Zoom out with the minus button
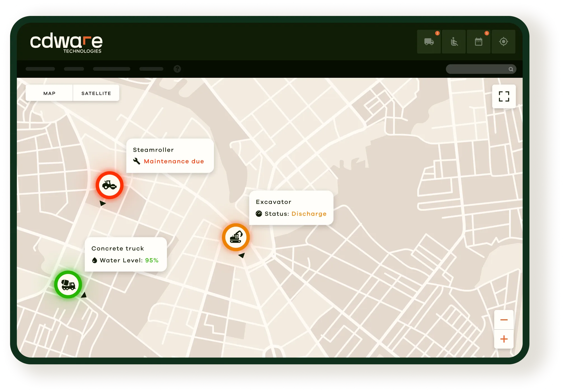Viewport: 563px width, 392px height. [504, 320]
